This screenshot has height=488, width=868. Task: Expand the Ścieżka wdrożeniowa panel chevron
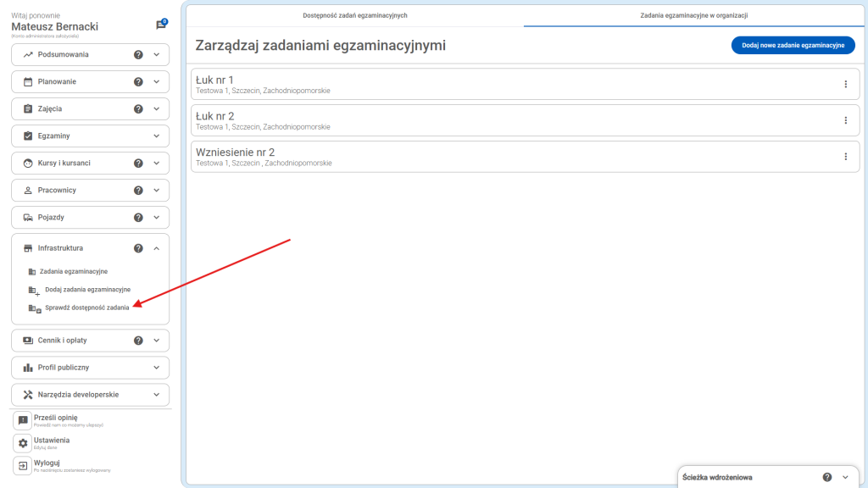coord(845,477)
